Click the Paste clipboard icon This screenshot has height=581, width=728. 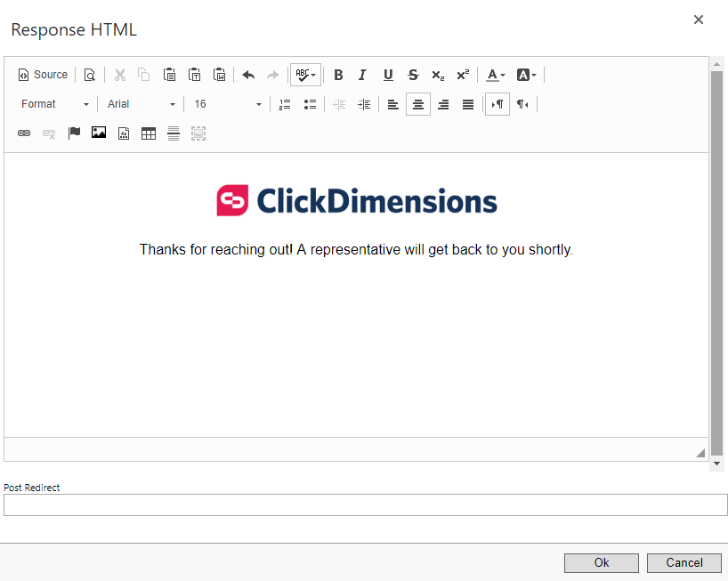(x=169, y=75)
